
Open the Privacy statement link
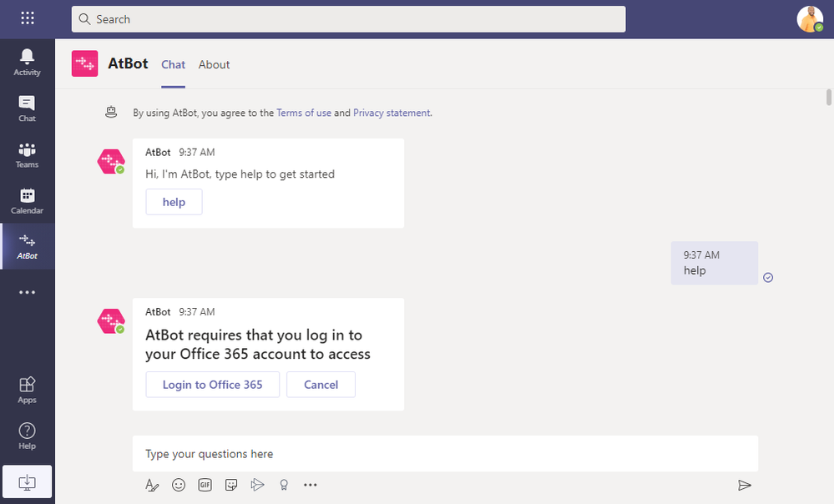point(392,113)
